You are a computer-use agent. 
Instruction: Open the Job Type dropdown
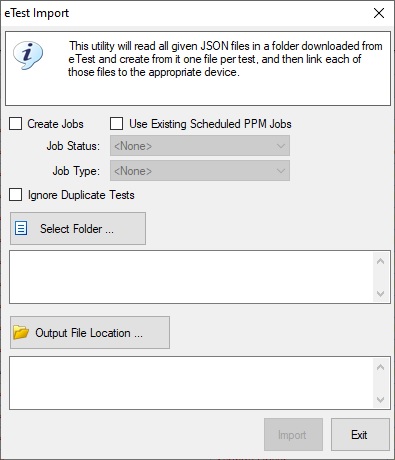pos(200,171)
